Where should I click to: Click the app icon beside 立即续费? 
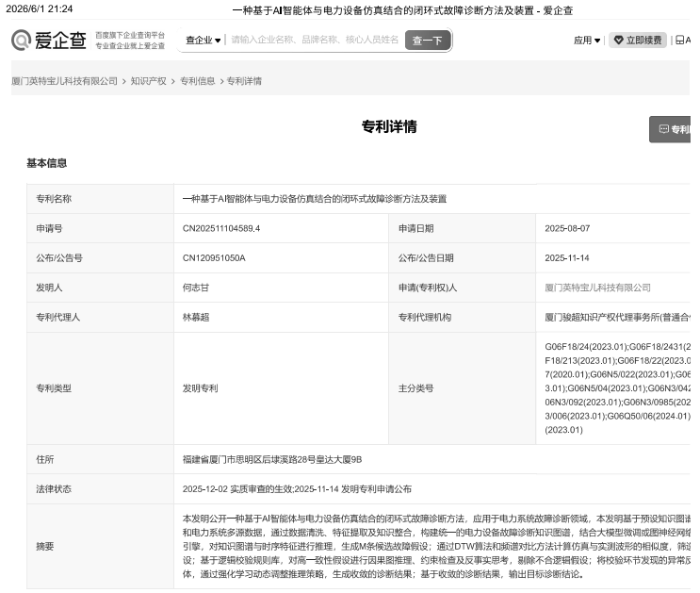pyautogui.click(x=680, y=41)
